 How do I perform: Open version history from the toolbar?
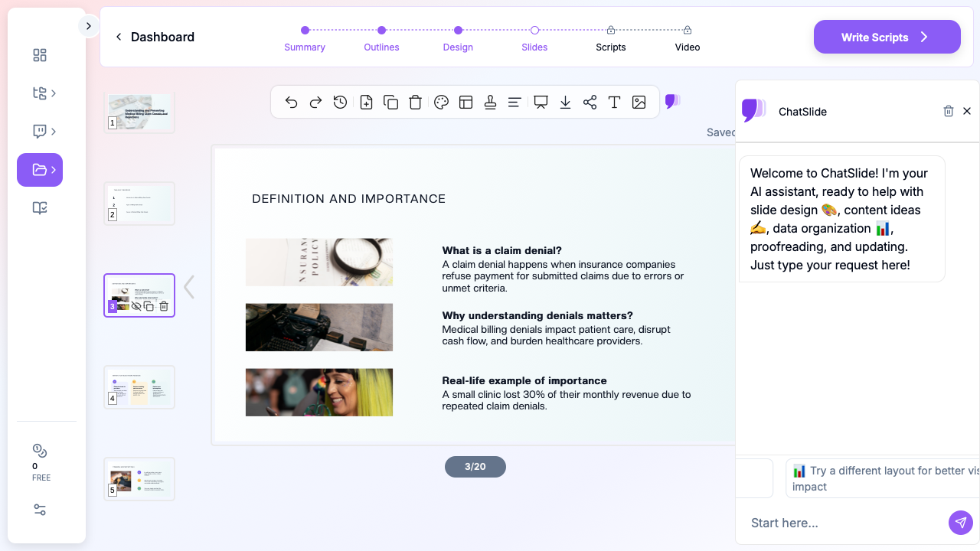point(341,103)
